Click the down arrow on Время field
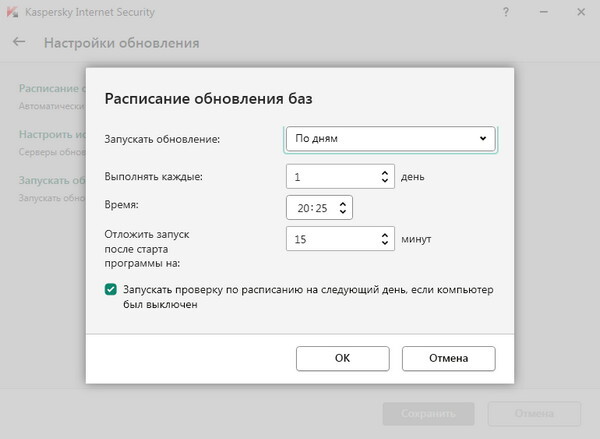The height and width of the screenshot is (439, 600). [x=344, y=213]
